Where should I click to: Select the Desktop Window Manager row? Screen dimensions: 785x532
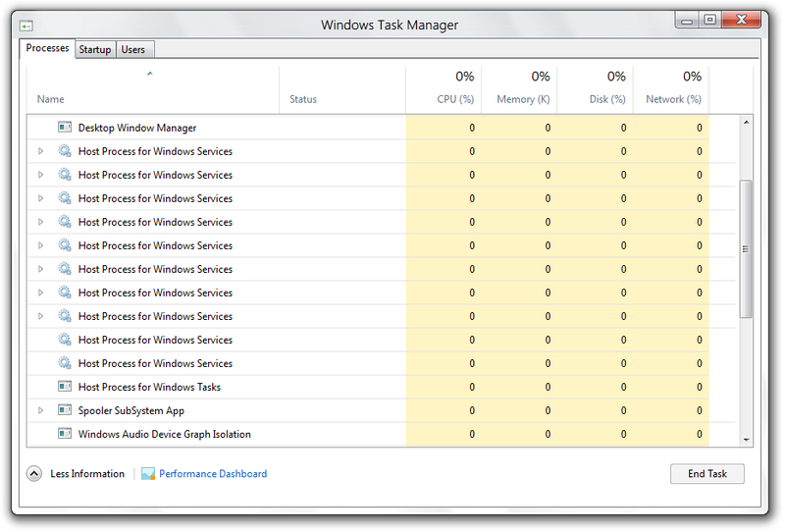click(x=382, y=128)
